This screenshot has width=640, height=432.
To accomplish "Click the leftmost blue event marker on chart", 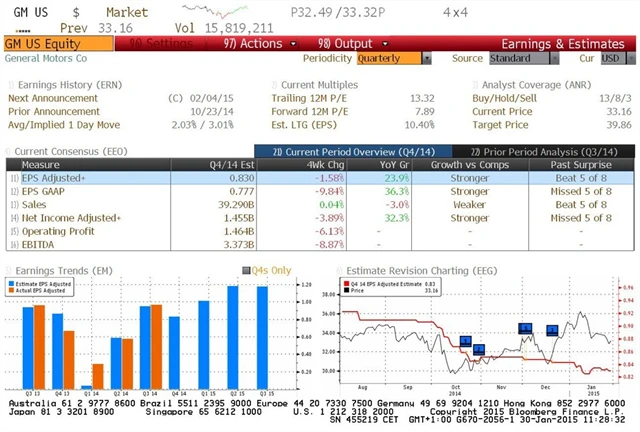I will pyautogui.click(x=465, y=341).
